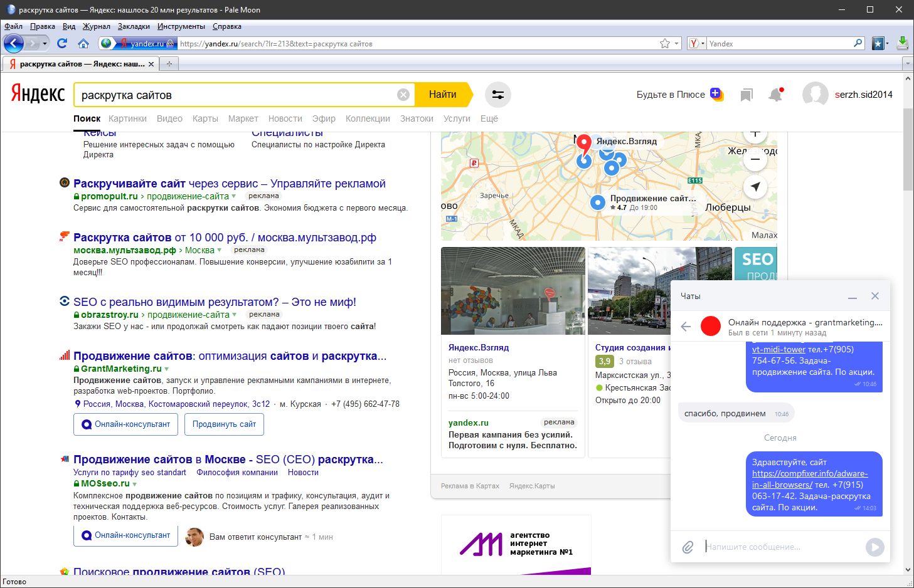
Task: Switch to the Карты search tab
Action: [205, 118]
